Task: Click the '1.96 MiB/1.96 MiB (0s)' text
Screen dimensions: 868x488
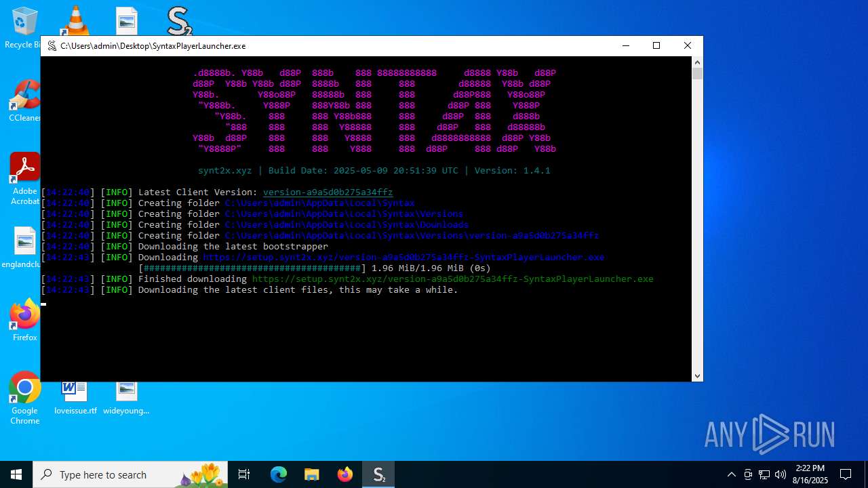Action: tap(431, 268)
